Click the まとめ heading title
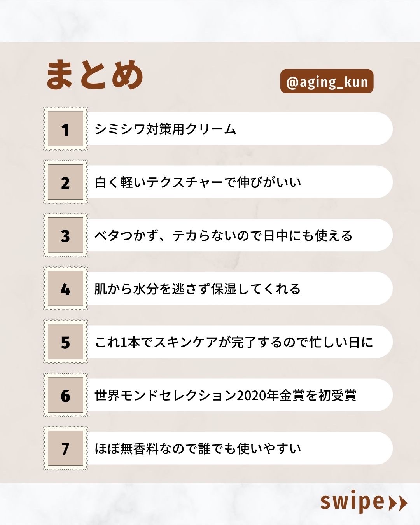The image size is (420, 525). [95, 75]
